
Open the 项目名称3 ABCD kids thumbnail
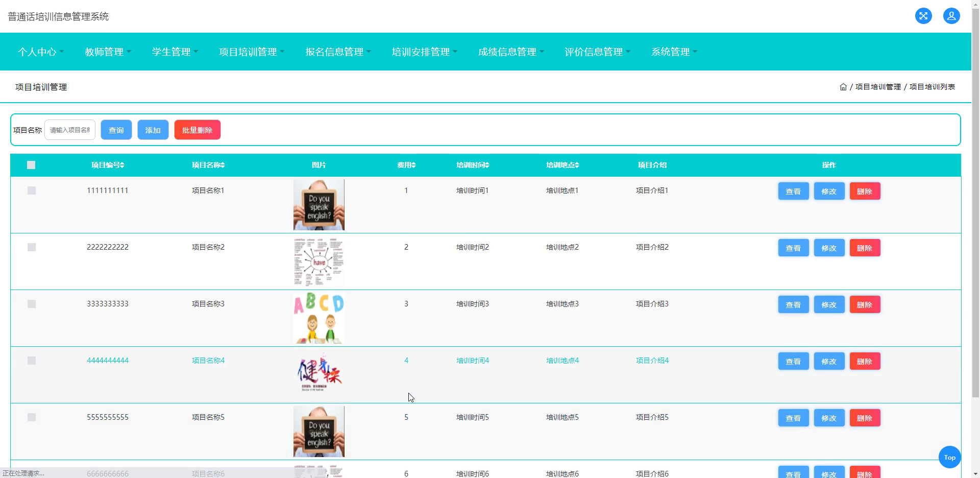click(319, 318)
